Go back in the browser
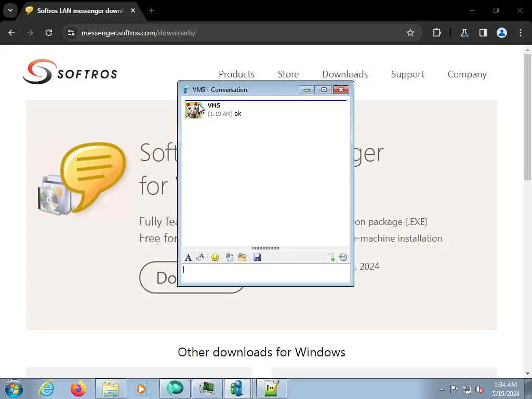The width and height of the screenshot is (532, 399). pyautogui.click(x=11, y=33)
